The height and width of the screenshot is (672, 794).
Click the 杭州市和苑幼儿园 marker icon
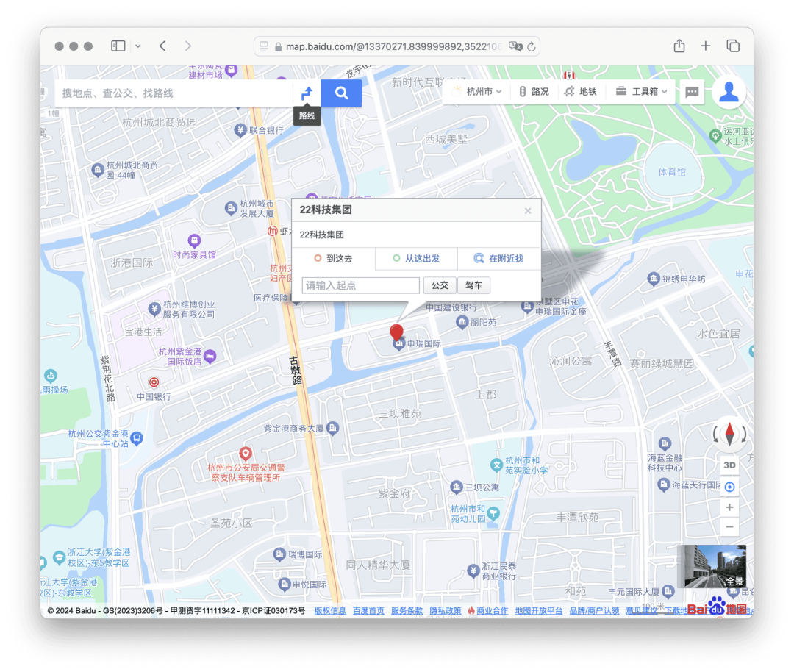pyautogui.click(x=494, y=513)
